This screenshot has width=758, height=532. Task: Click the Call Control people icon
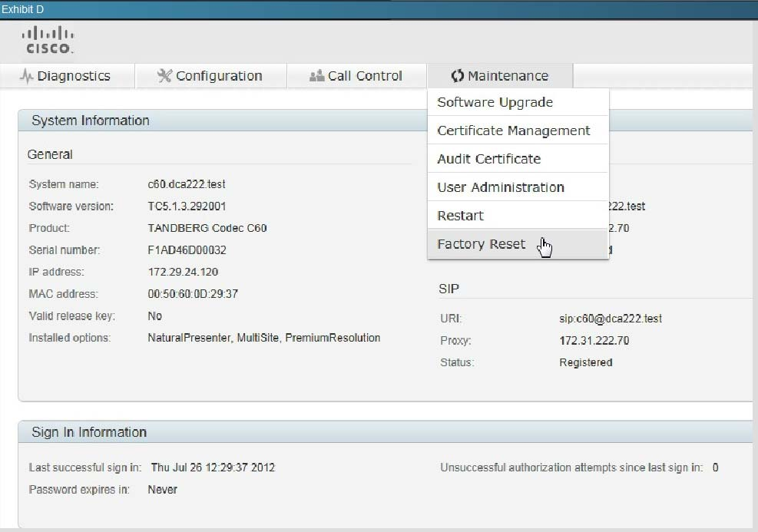[316, 76]
